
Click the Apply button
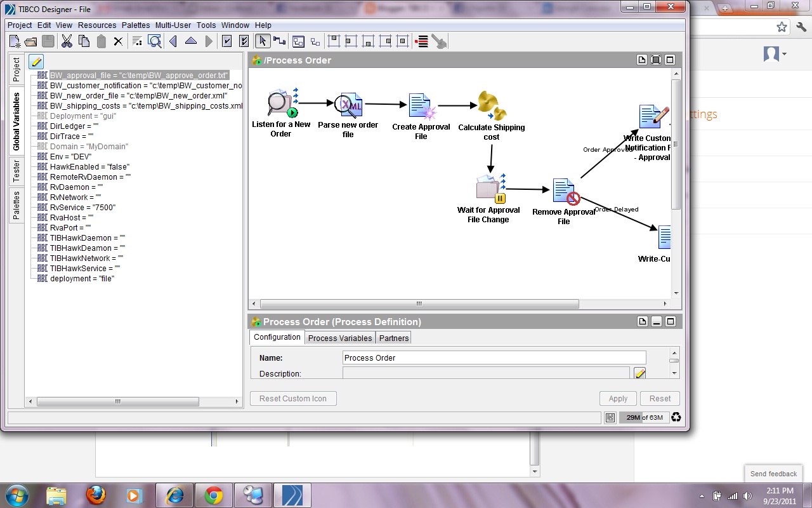(618, 399)
